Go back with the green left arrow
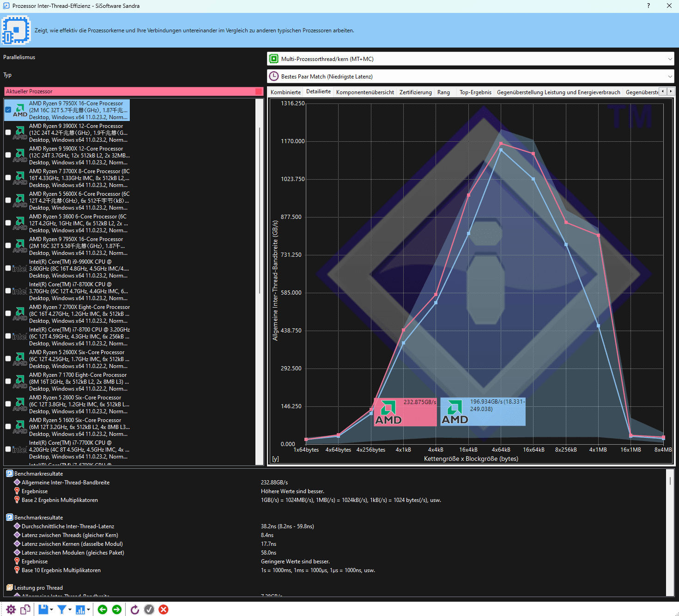This screenshot has height=616, width=679. pos(103,610)
